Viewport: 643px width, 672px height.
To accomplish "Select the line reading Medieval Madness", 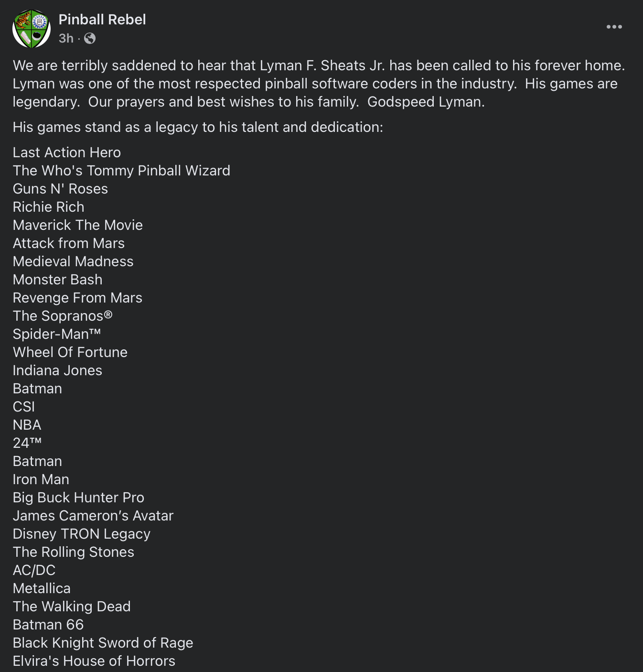I will [73, 261].
